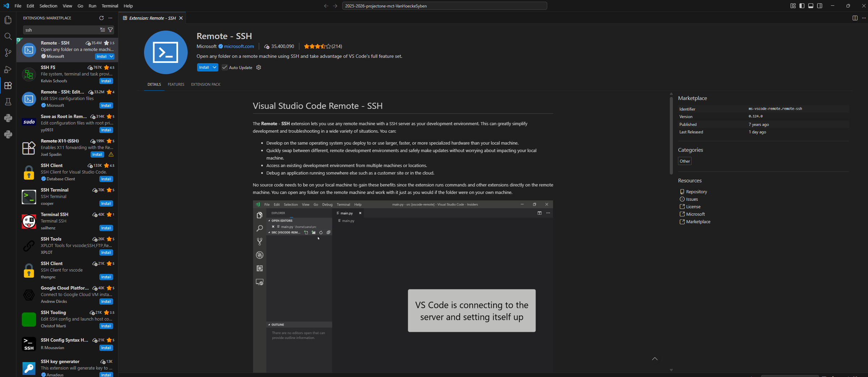Click the VS Code demo screenshot
The height and width of the screenshot is (377, 868).
click(403, 287)
